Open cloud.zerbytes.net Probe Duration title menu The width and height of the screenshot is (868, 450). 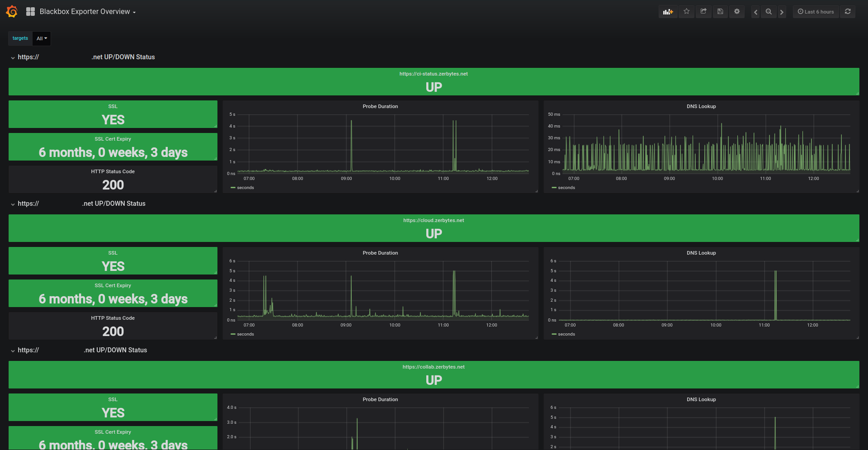pos(380,253)
